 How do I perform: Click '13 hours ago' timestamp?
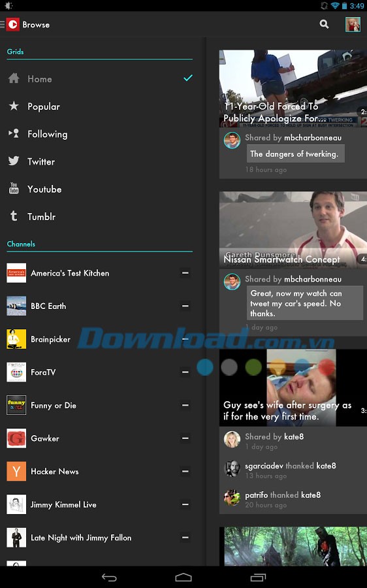266,476
